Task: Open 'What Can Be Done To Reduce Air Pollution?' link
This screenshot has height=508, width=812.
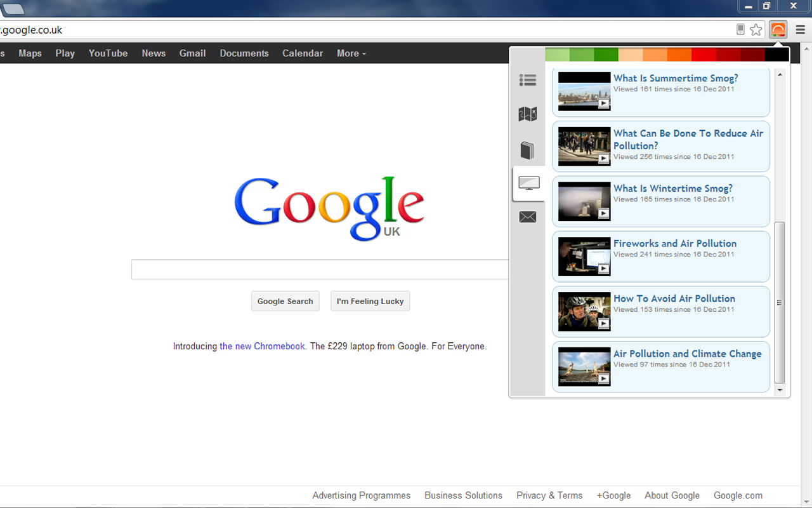Action: 688,139
